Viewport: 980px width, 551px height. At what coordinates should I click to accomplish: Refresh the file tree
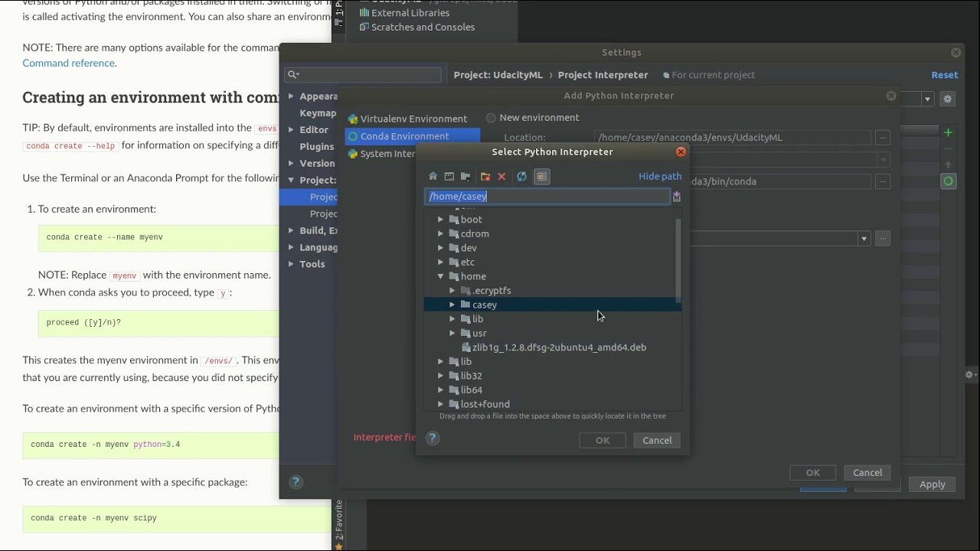coord(521,177)
